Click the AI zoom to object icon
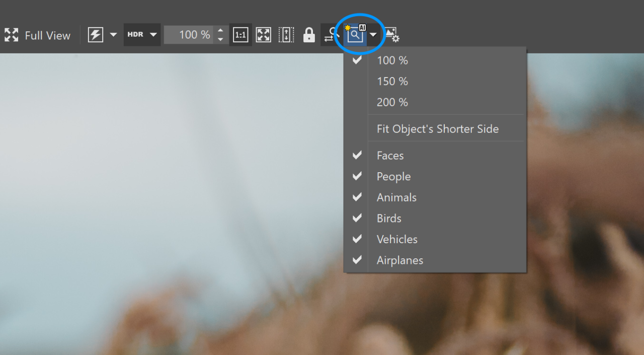The height and width of the screenshot is (355, 644). 356,35
